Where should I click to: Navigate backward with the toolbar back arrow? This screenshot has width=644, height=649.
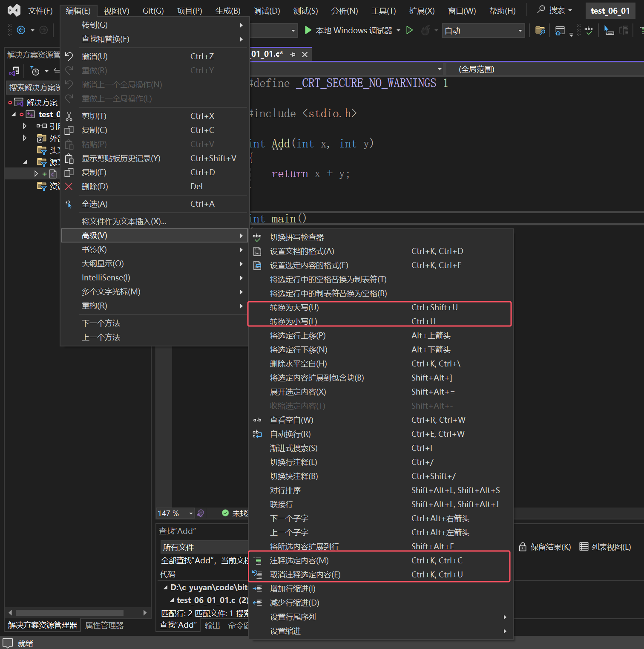(21, 30)
